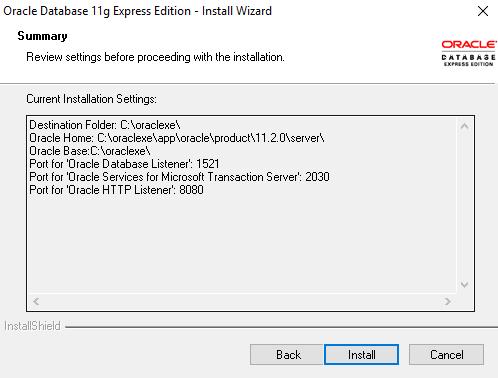
Task: Click the Install button
Action: pyautogui.click(x=361, y=354)
